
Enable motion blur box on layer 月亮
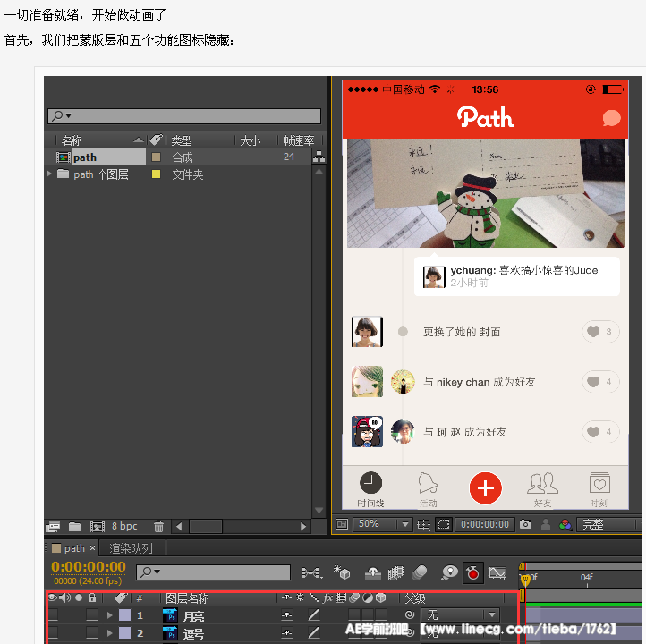click(x=368, y=614)
